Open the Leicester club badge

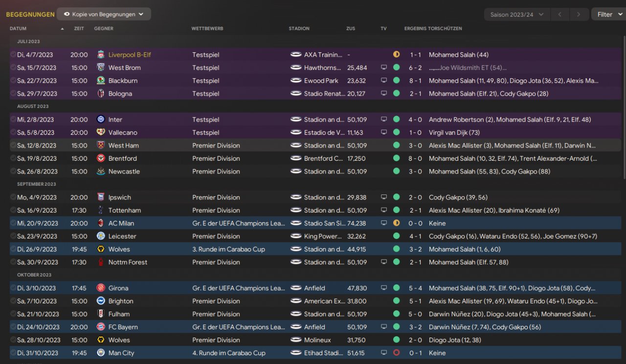101,236
